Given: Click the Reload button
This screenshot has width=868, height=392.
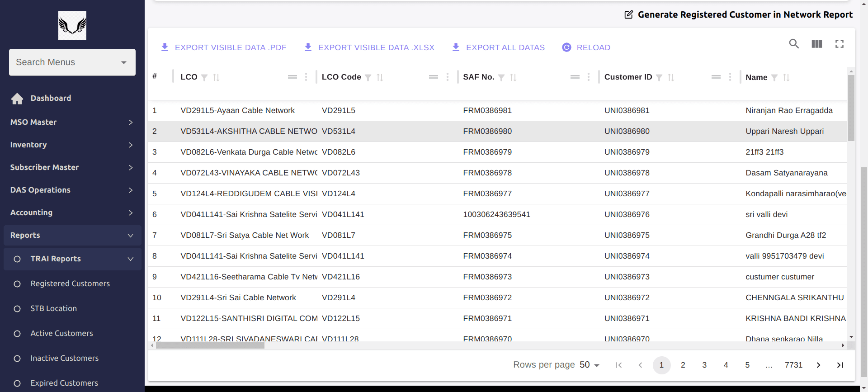Looking at the screenshot, I should pos(586,47).
